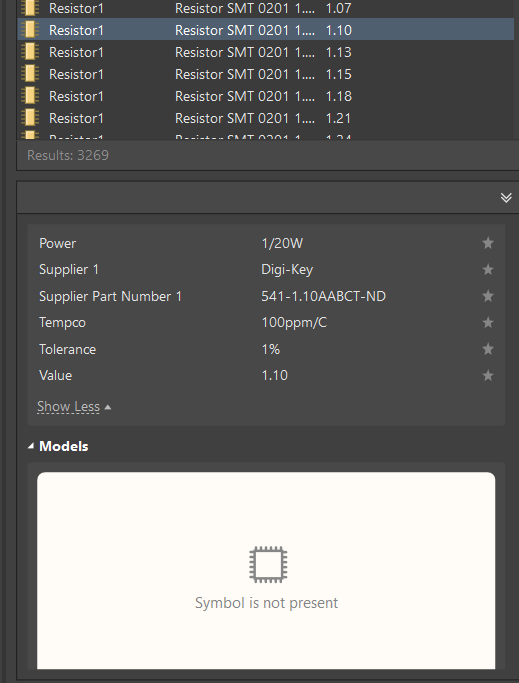This screenshot has height=683, width=519.
Task: Click the chip placeholder icon in Models preview
Action: pyautogui.click(x=268, y=564)
